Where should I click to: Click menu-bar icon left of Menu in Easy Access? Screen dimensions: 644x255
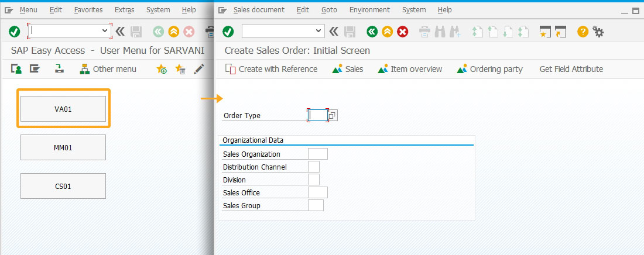(x=9, y=10)
